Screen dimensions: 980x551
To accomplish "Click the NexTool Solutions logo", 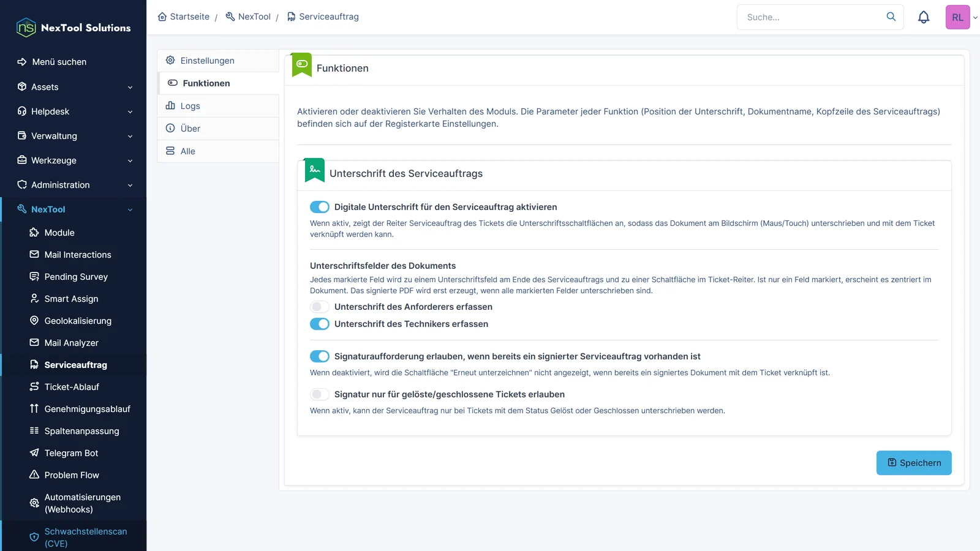I will 73,28.
